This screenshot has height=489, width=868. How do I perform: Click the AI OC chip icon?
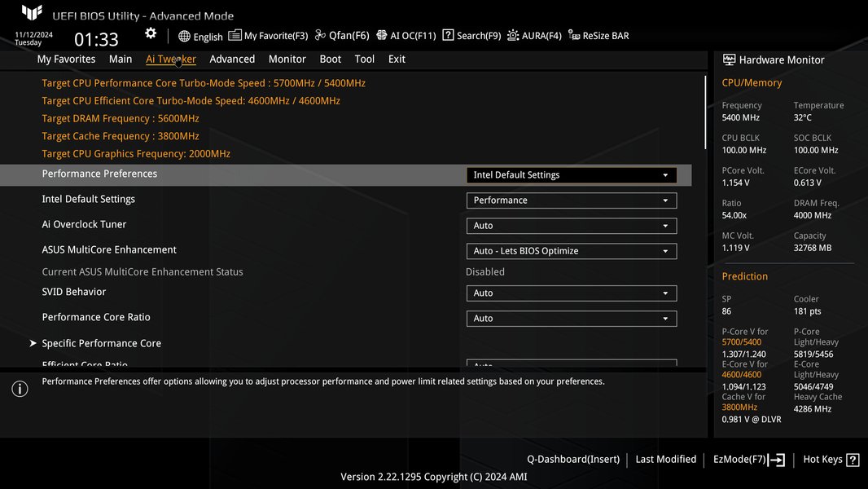(x=381, y=35)
